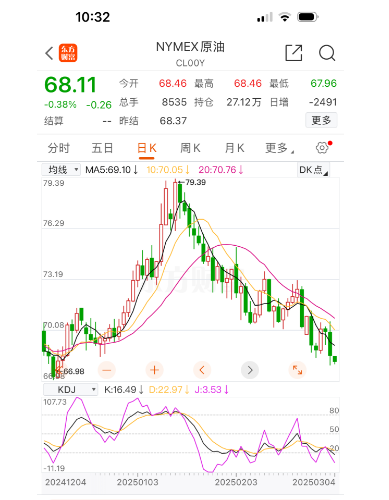Tap the MA5:69.10 label
The image size is (389, 500).
111,170
